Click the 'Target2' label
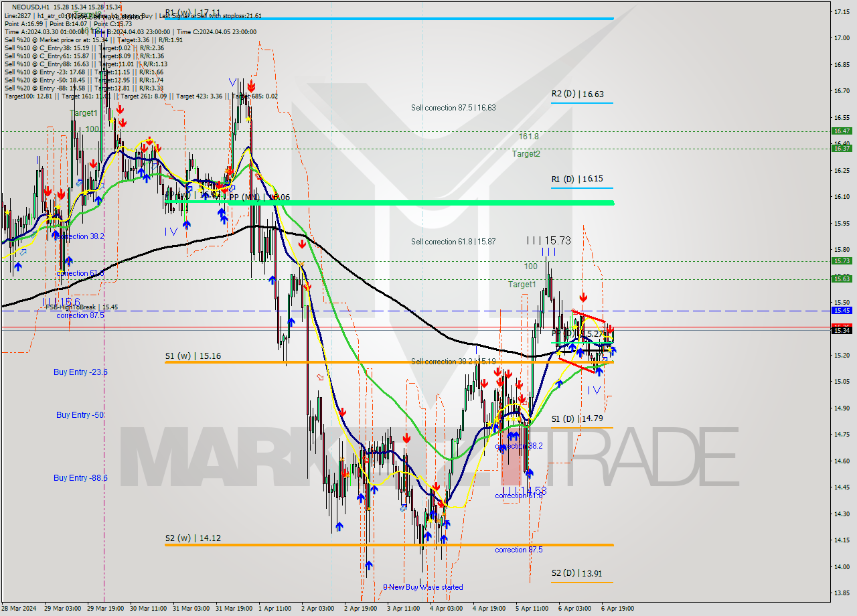The height and width of the screenshot is (616, 857). click(526, 154)
